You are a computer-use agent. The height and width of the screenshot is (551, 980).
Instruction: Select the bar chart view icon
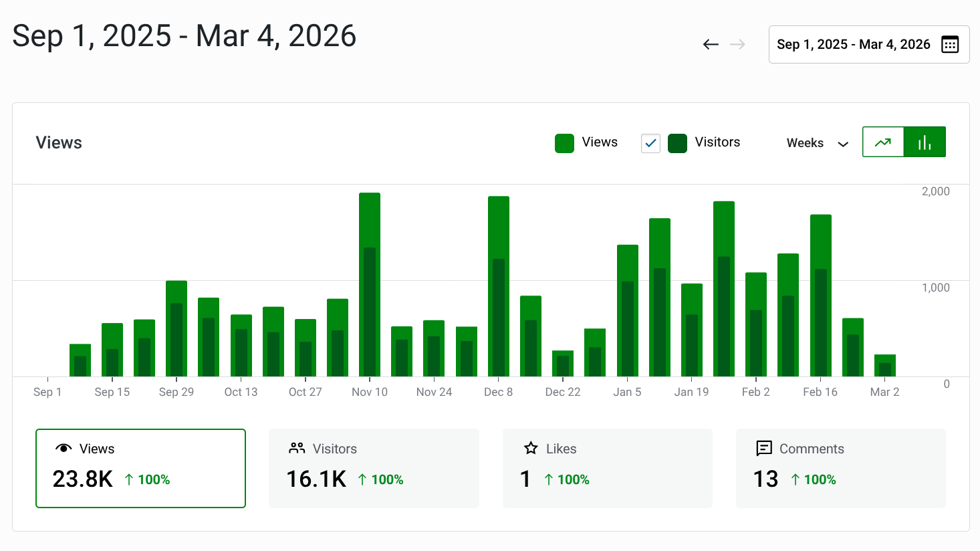925,142
